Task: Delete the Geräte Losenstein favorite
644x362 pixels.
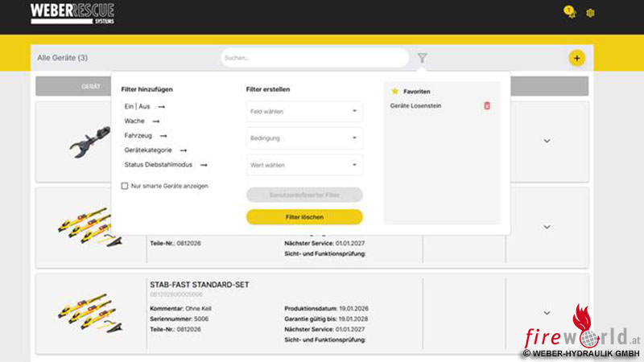Action: 486,106
